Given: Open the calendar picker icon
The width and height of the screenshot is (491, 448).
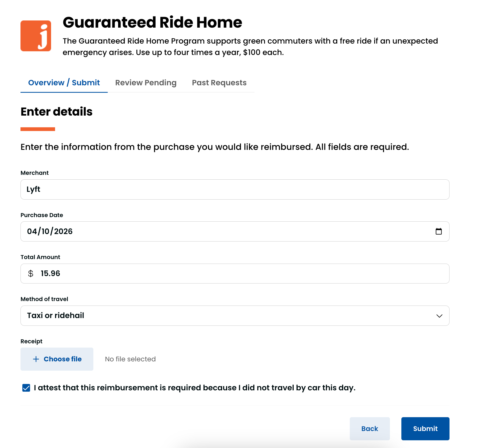Looking at the screenshot, I should (x=439, y=231).
